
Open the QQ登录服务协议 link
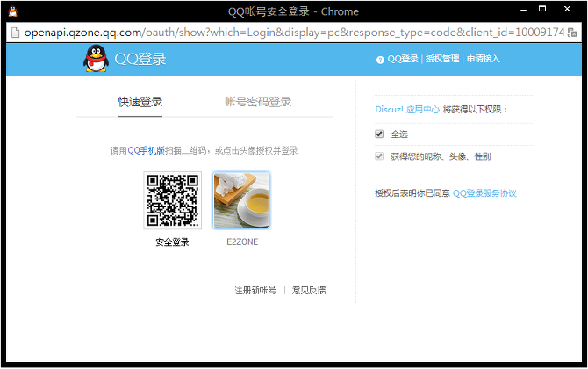pyautogui.click(x=484, y=193)
